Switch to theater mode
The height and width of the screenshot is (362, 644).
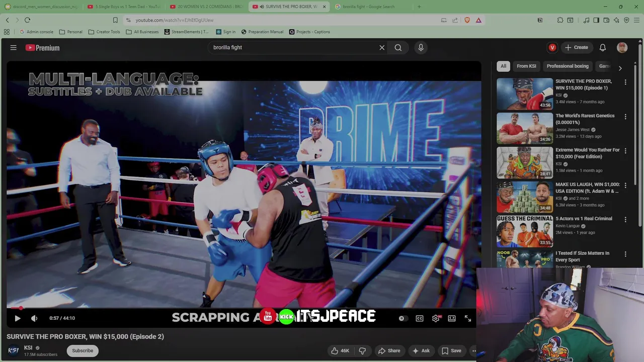(452, 318)
